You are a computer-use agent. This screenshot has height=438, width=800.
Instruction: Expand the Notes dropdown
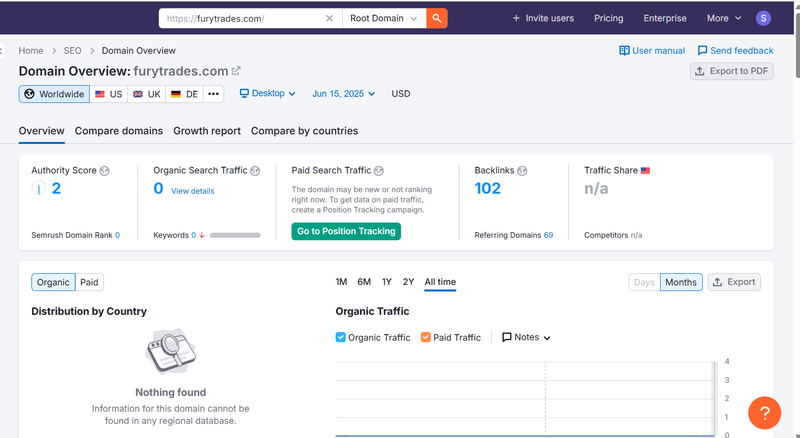[526, 337]
